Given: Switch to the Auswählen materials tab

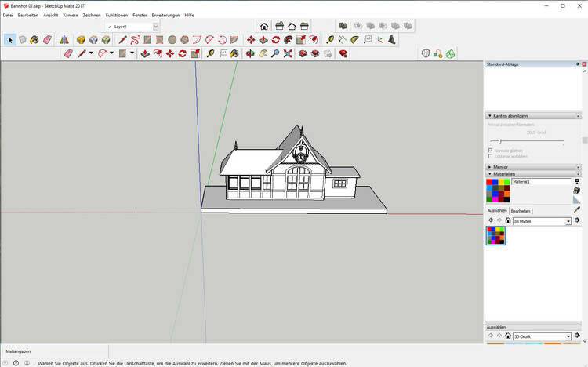Looking at the screenshot, I should pyautogui.click(x=497, y=211).
